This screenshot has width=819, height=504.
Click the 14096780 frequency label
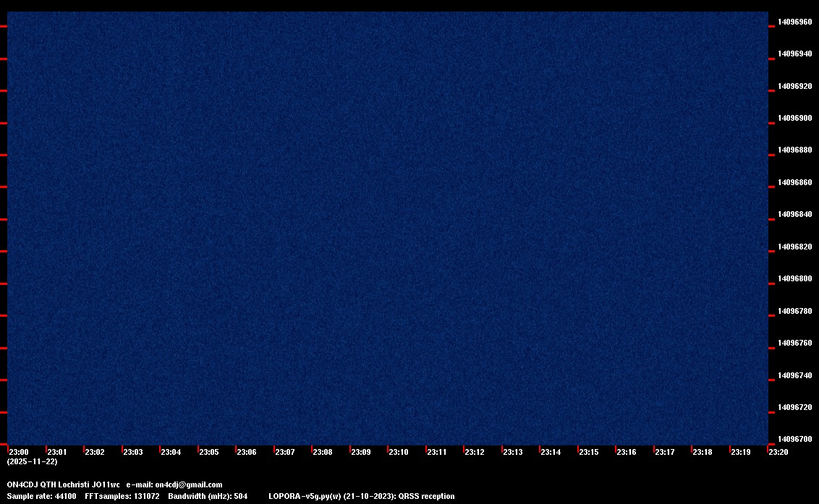795,311
